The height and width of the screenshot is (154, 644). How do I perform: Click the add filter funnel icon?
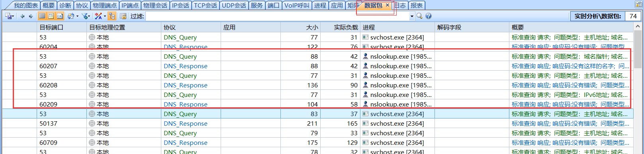coord(85,16)
